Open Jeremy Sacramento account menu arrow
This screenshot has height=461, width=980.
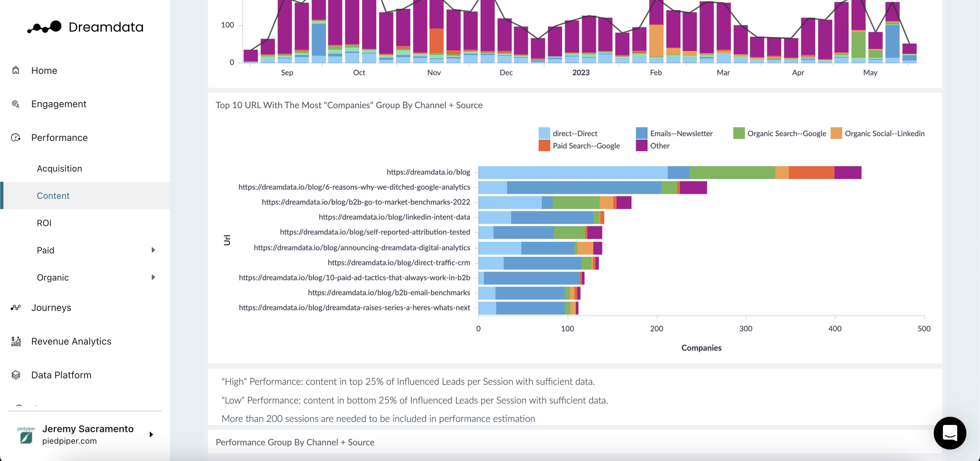pyautogui.click(x=151, y=434)
